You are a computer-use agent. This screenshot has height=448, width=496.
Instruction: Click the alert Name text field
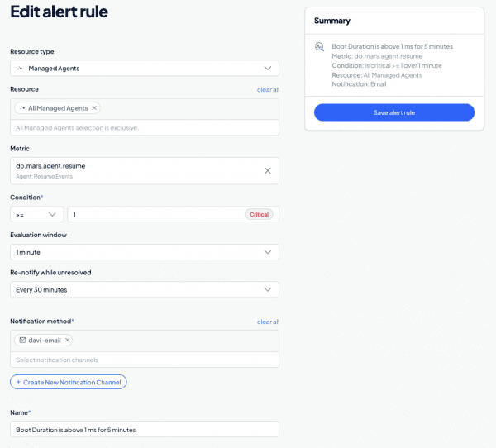pyautogui.click(x=145, y=430)
